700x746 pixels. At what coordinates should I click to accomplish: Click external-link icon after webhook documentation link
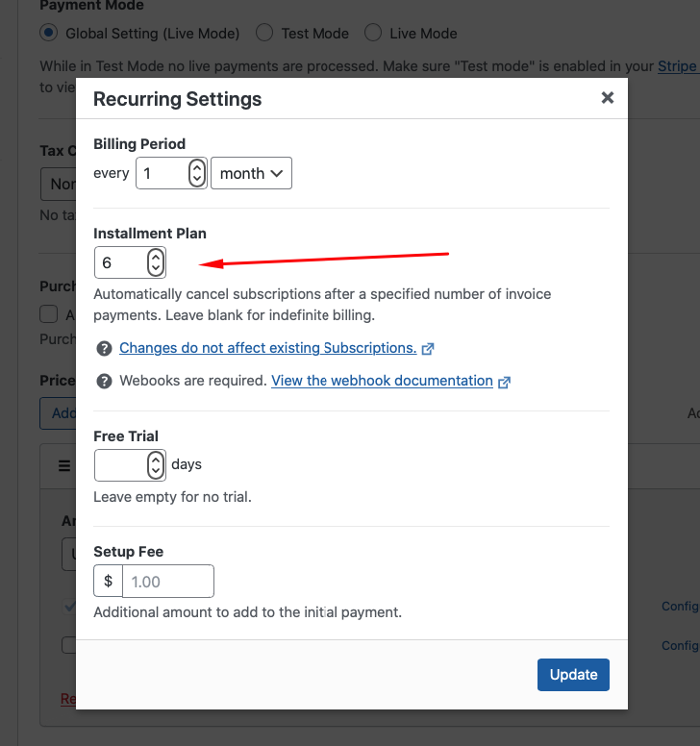point(504,382)
